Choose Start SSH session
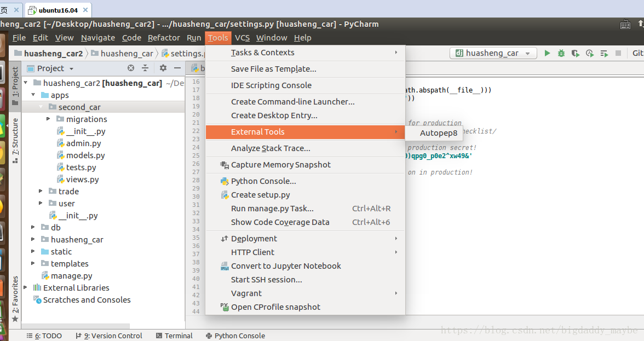The height and width of the screenshot is (341, 644). [305, 280]
